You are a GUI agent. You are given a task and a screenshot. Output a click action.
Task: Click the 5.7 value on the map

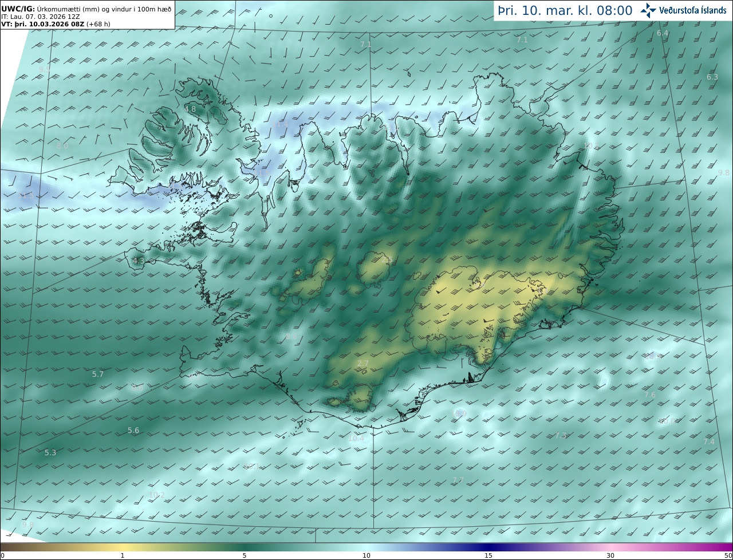(x=98, y=374)
